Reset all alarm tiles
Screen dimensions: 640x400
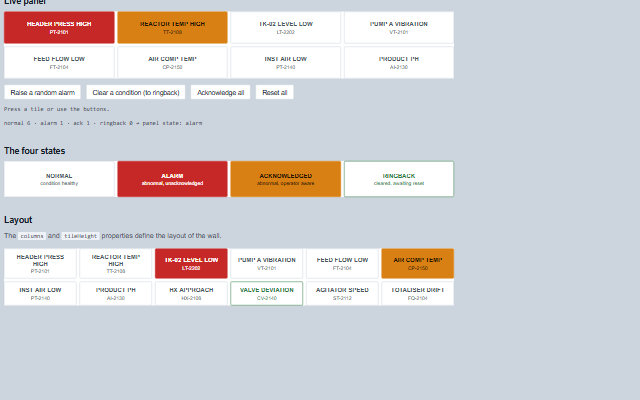click(x=275, y=92)
